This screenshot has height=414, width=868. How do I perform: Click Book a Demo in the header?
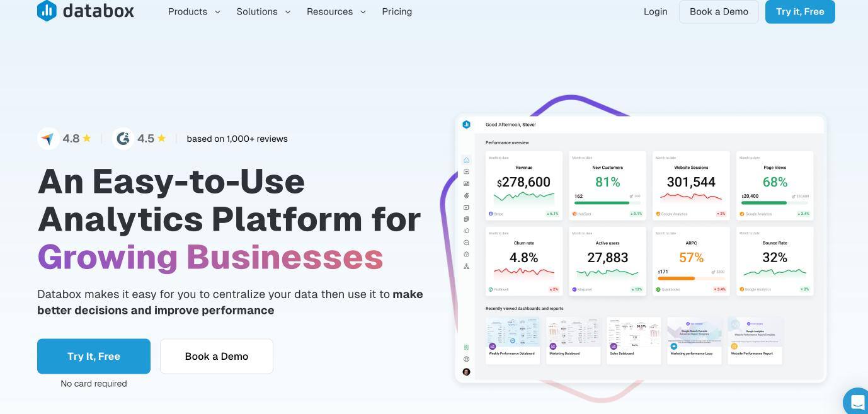[719, 11]
